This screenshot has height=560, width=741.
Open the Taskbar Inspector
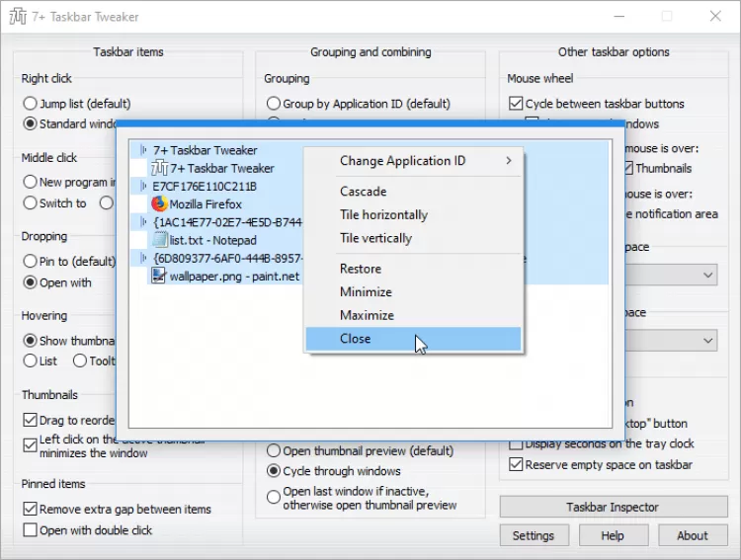point(614,507)
